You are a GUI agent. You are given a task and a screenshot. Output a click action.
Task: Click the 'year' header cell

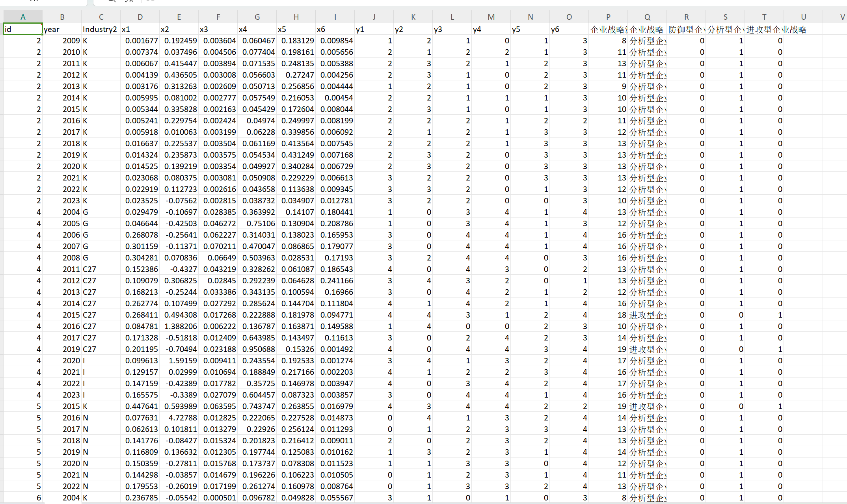coord(62,29)
